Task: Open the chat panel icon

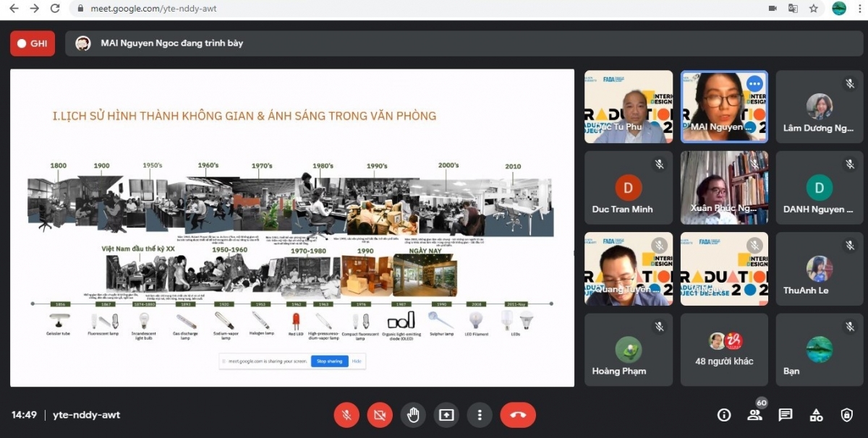Action: [785, 415]
